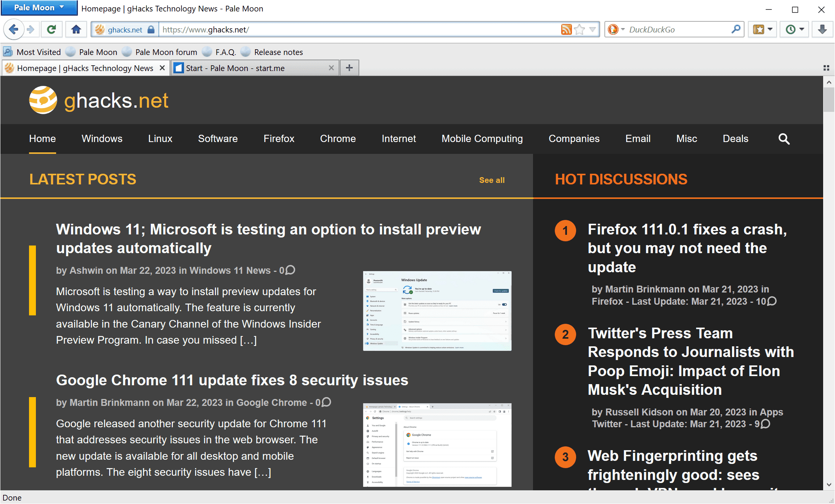The image size is (835, 504).
Task: Toggle secure connection padlock icon
Action: [149, 29]
